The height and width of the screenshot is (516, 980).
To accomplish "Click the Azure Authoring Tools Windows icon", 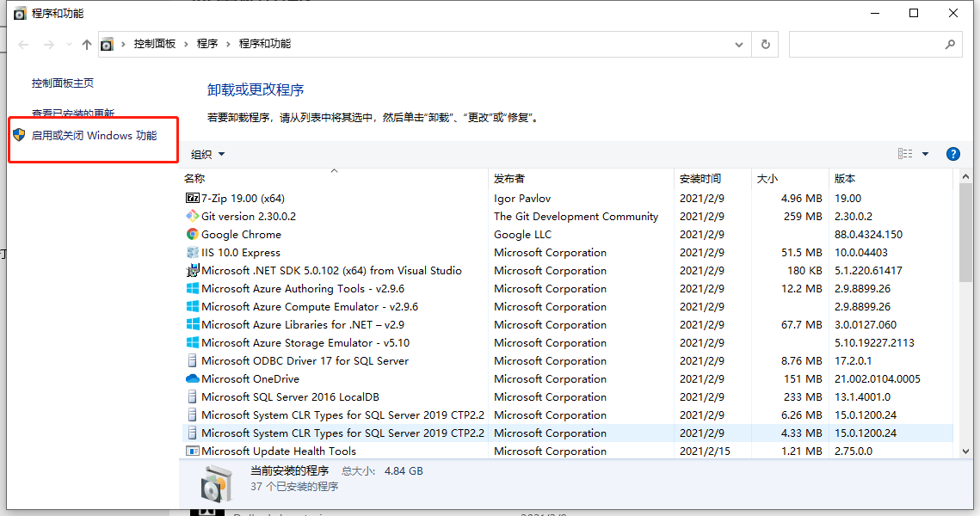I will 193,289.
